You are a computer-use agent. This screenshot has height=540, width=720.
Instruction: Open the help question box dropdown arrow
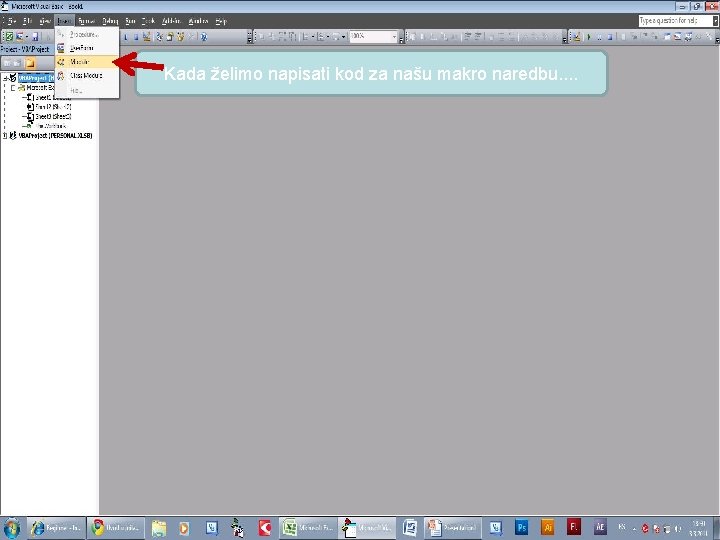pyautogui.click(x=715, y=21)
